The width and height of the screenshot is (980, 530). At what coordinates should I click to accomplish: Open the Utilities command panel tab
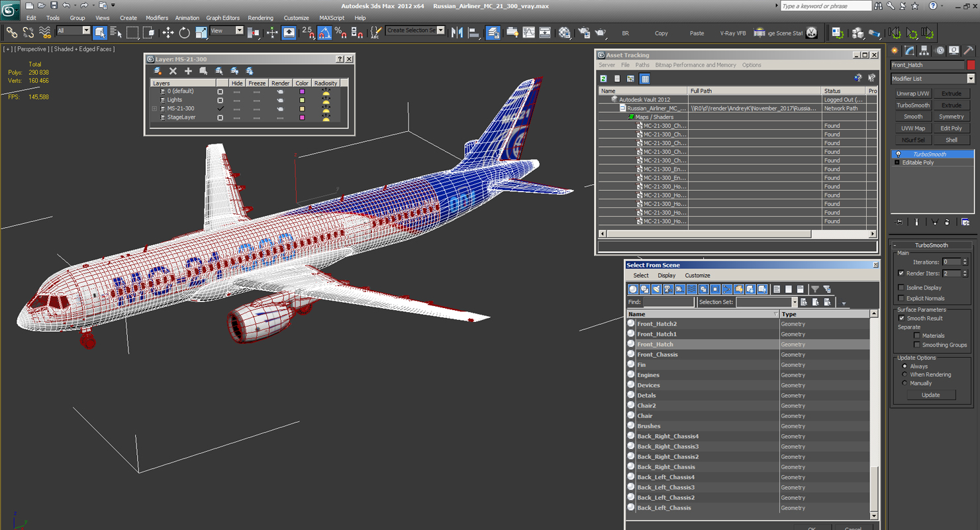(x=969, y=50)
